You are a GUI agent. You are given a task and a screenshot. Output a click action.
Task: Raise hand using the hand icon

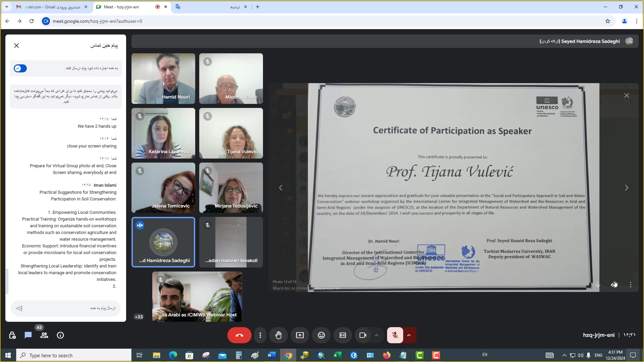(x=278, y=335)
